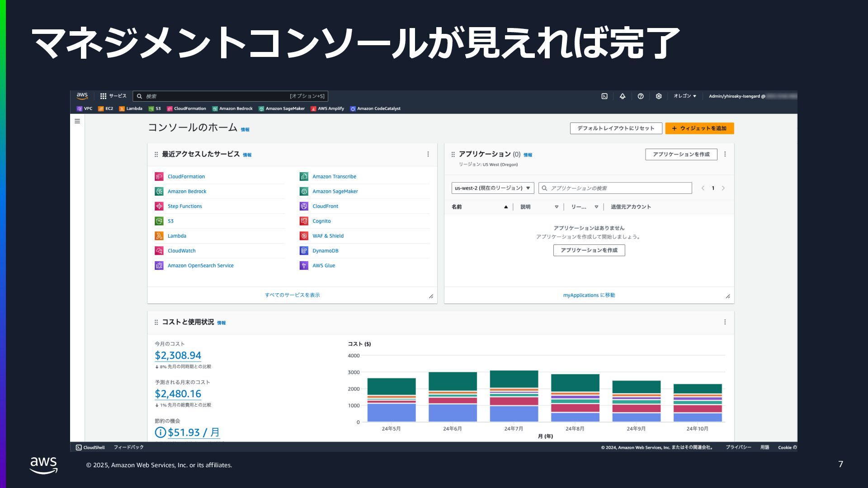This screenshot has width=868, height=488.
Task: Click the DynamoDB icon in recent services
Action: (x=304, y=251)
